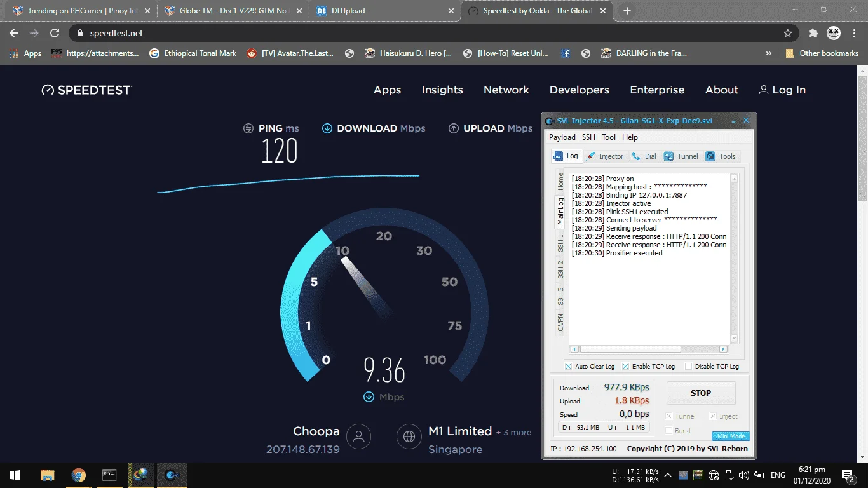Click the Choopa user profile icon
This screenshot has height=488, width=868.
click(x=358, y=437)
